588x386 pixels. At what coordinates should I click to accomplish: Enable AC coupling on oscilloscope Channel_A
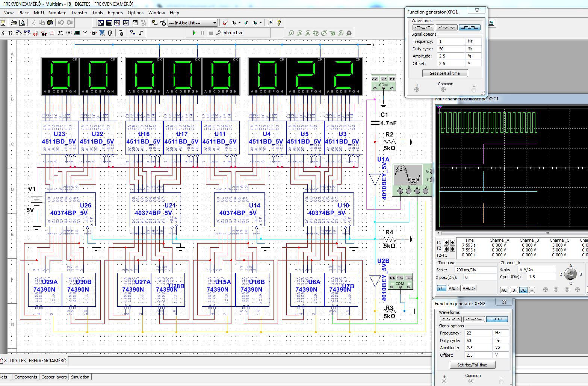(x=504, y=290)
